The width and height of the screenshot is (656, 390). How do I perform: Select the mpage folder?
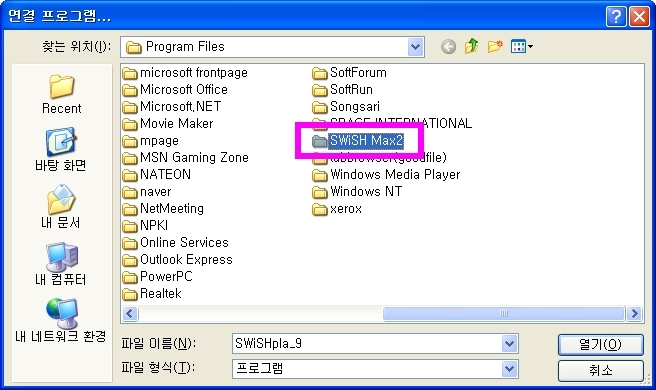[x=151, y=141]
